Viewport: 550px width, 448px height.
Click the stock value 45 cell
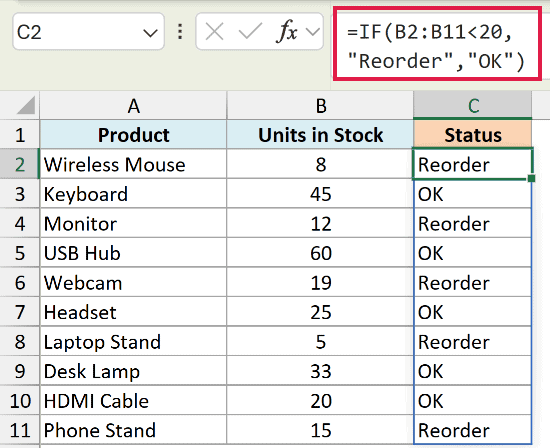(x=320, y=194)
